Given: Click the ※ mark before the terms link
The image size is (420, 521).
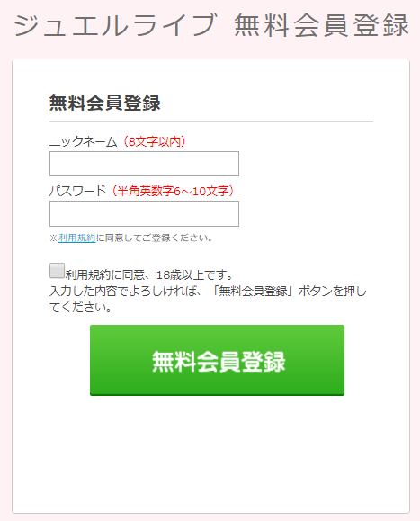Looking at the screenshot, I should (x=54, y=238).
